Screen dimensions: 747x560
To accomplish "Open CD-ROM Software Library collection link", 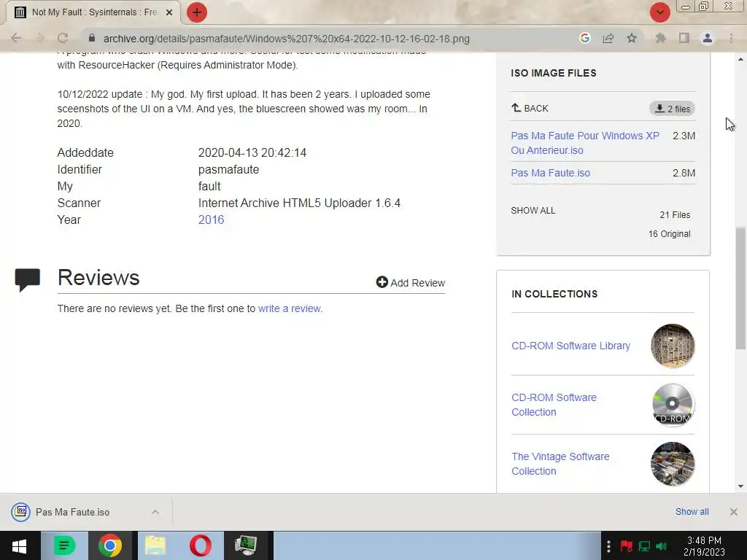I will click(570, 346).
